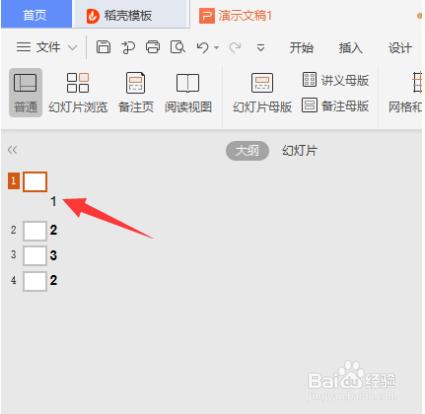This screenshot has height=414, width=425.
Task: Select the 演示文稿1 document tab
Action: pyautogui.click(x=236, y=15)
